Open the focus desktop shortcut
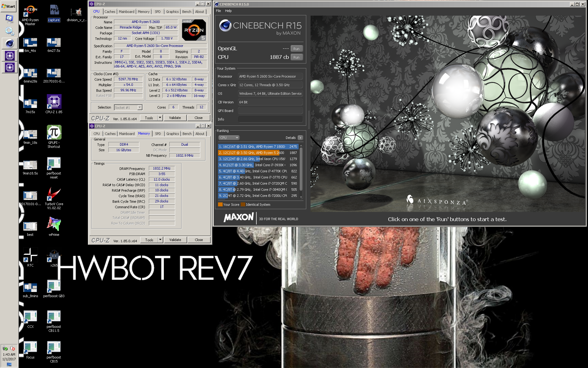This screenshot has height=368, width=588. click(30, 350)
